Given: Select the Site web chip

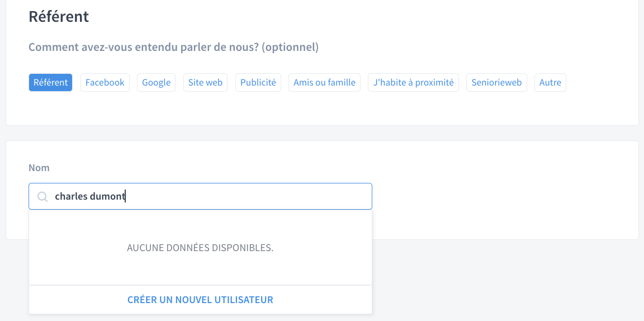Looking at the screenshot, I should pyautogui.click(x=205, y=83).
